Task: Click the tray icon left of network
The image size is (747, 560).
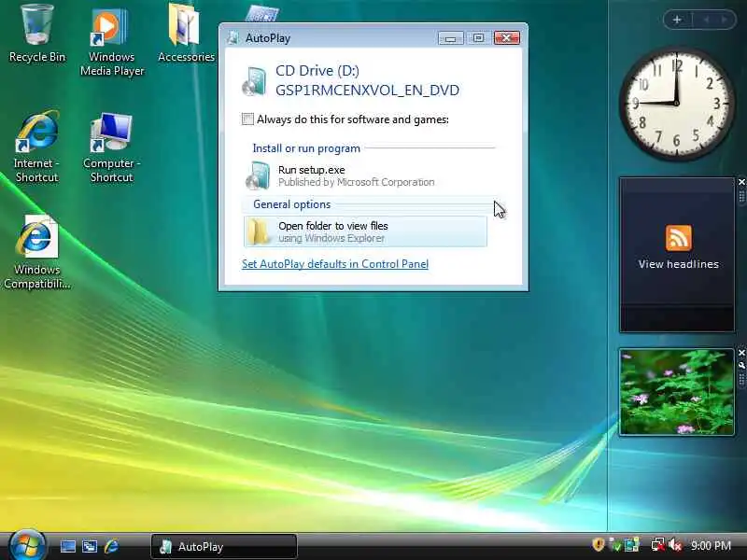Action: [632, 545]
